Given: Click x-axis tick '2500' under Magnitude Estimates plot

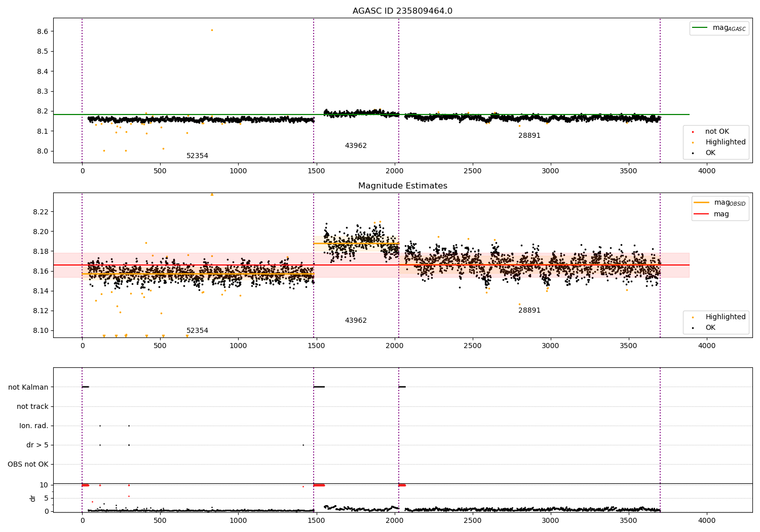Looking at the screenshot, I should (472, 346).
